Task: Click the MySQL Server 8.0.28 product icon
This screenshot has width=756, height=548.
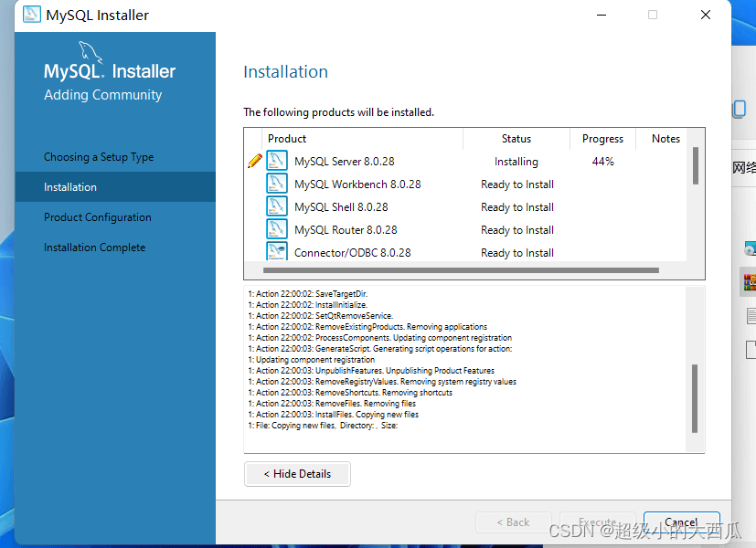Action: (277, 161)
